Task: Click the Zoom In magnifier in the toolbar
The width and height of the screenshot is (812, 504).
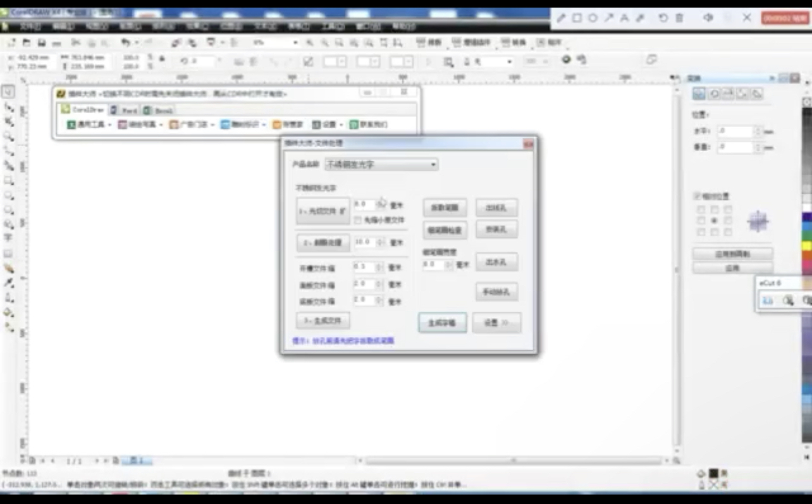Action: pyautogui.click(x=309, y=42)
